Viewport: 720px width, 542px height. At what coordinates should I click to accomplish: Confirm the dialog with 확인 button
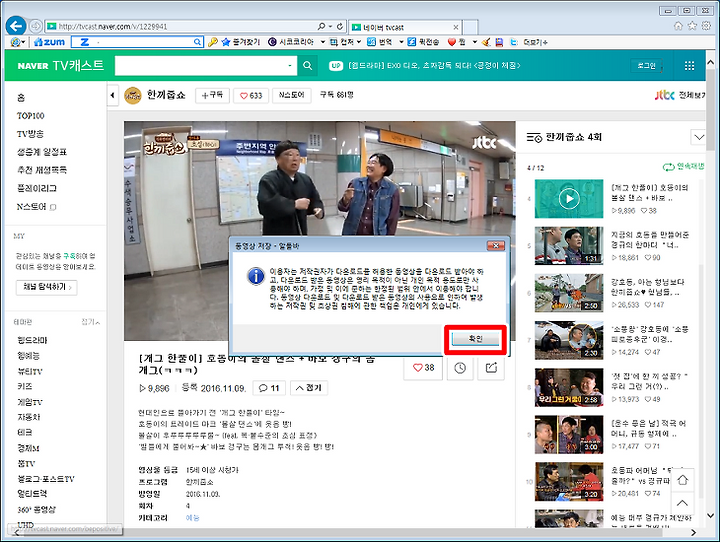pyautogui.click(x=475, y=339)
